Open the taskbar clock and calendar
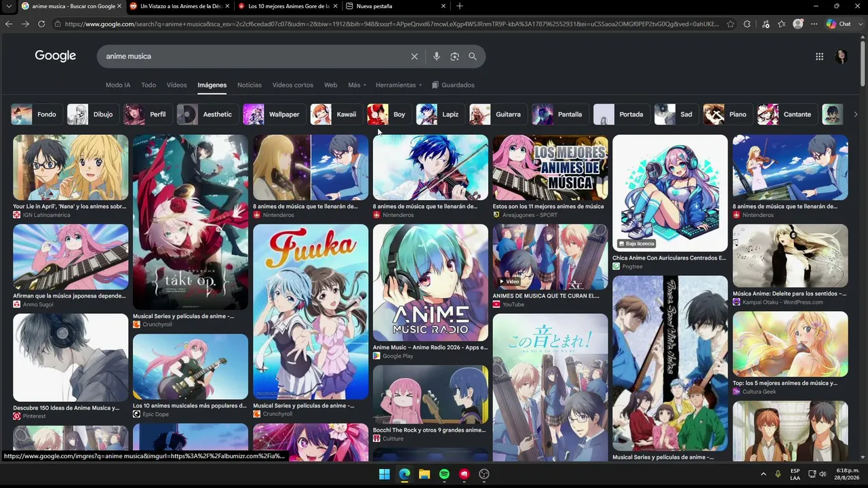 coord(846,474)
